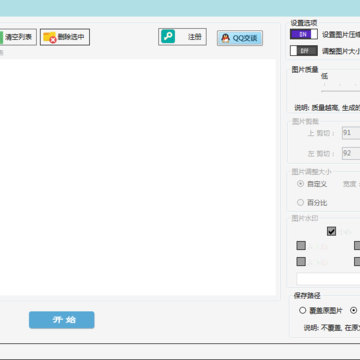The image size is (360, 360).
Task: Click the 低 label above quality slider
Action: pos(324,76)
